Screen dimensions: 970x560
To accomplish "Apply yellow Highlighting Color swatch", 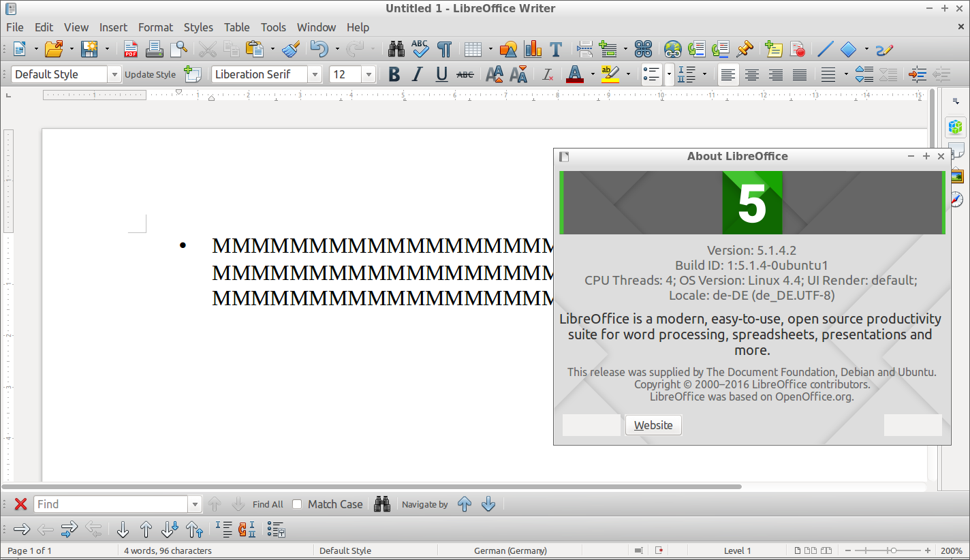I will pos(610,74).
